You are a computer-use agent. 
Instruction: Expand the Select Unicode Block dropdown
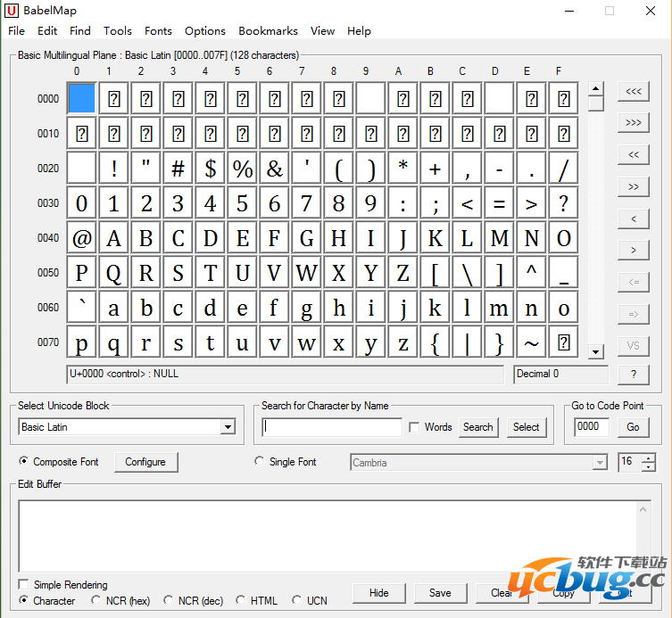point(228,427)
